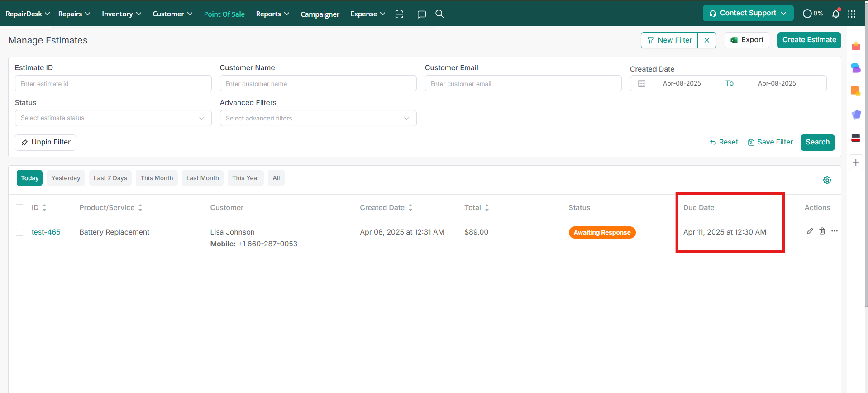Click the start date Apr-08-2025 field
Image resolution: width=868 pixels, height=393 pixels.
682,83
